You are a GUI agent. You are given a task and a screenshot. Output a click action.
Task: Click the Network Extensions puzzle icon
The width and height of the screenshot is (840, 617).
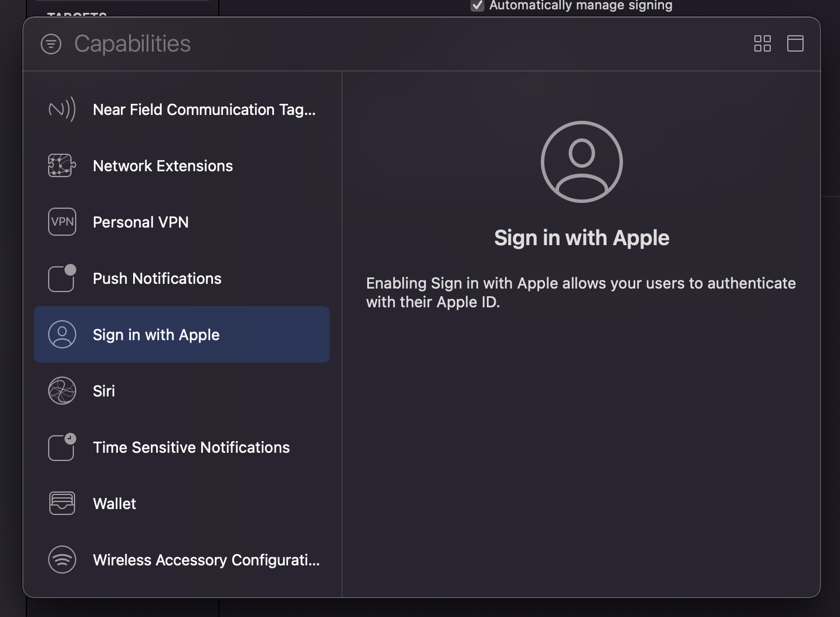pos(62,166)
